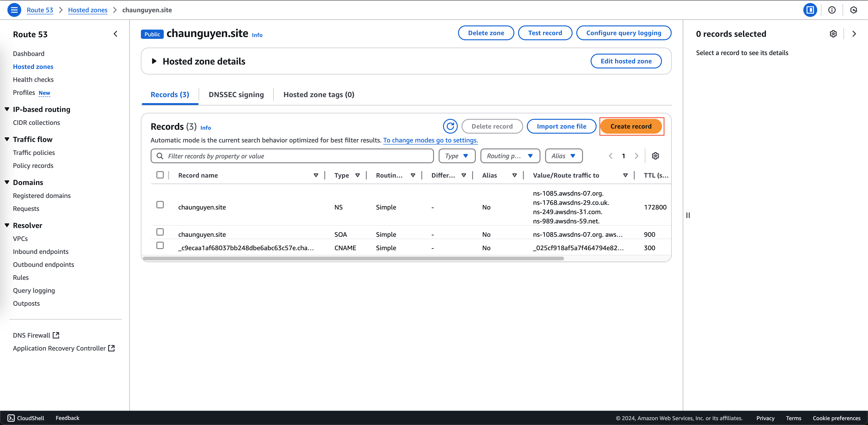Open Profiles New in sidebar
The image size is (868, 425).
32,92
